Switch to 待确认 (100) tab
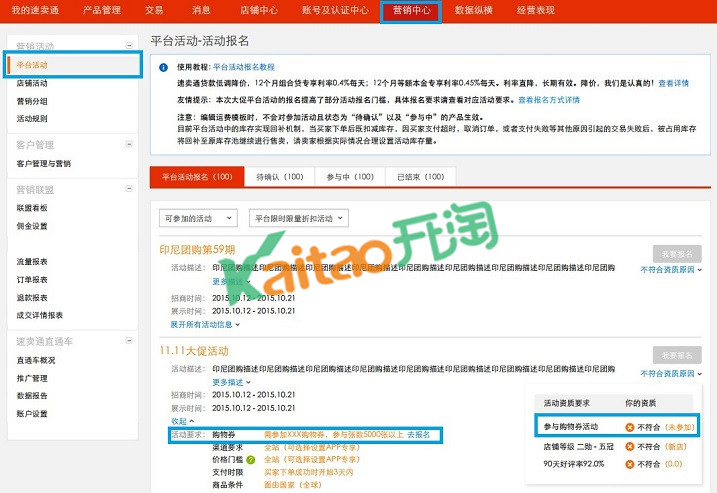 280,177
